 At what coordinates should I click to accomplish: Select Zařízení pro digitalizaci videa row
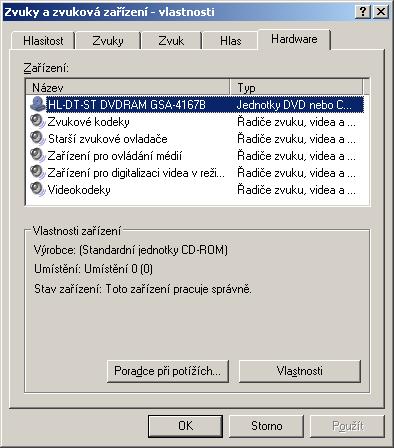coord(196,173)
